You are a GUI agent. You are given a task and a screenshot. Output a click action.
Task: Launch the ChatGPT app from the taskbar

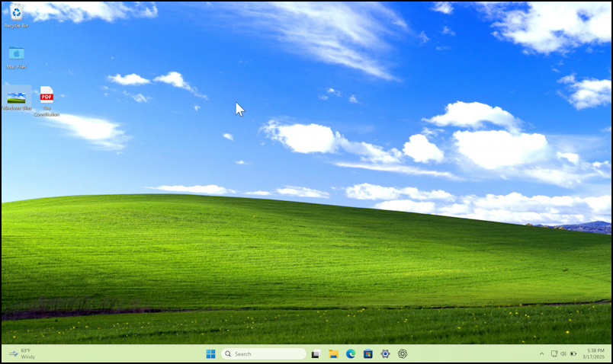click(x=403, y=354)
